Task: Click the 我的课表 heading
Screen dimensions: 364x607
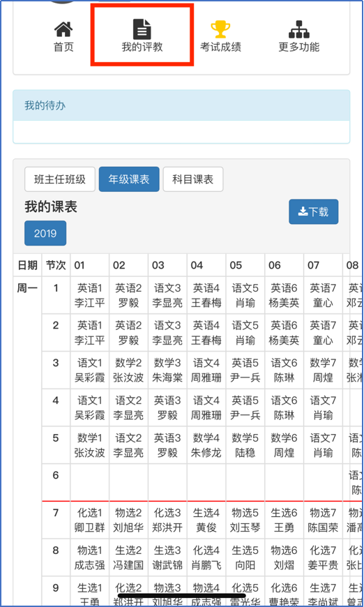Action: [51, 207]
